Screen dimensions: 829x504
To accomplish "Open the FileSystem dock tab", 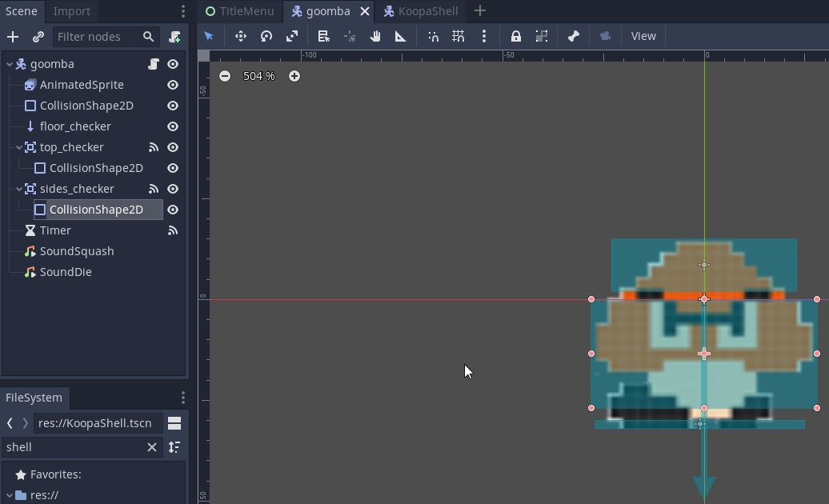I will point(34,398).
